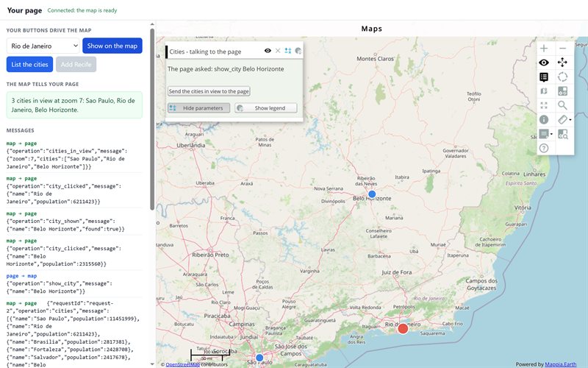Click the blue Sao Paulo map marker
The image size is (588, 368).
tap(259, 358)
